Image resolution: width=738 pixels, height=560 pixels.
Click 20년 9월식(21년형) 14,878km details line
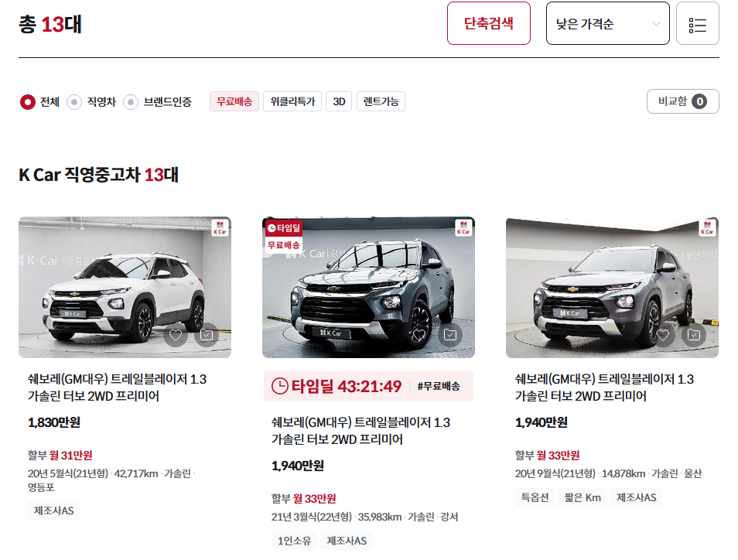(x=608, y=473)
